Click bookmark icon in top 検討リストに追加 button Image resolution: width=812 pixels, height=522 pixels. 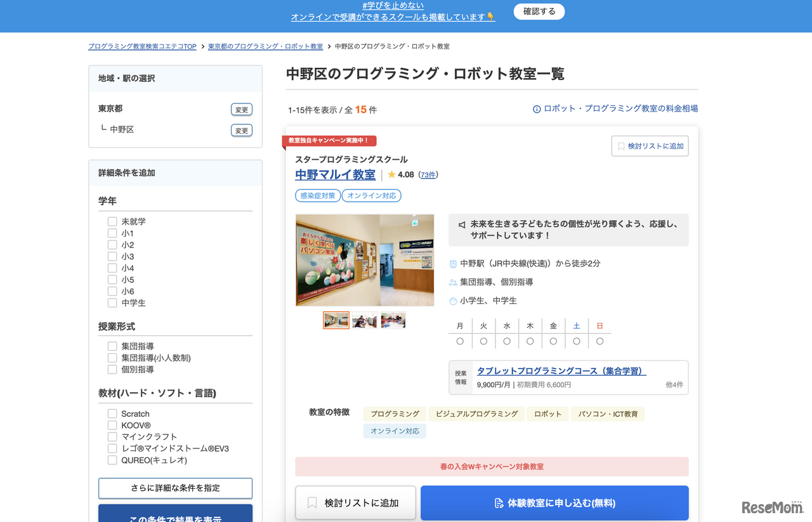621,146
